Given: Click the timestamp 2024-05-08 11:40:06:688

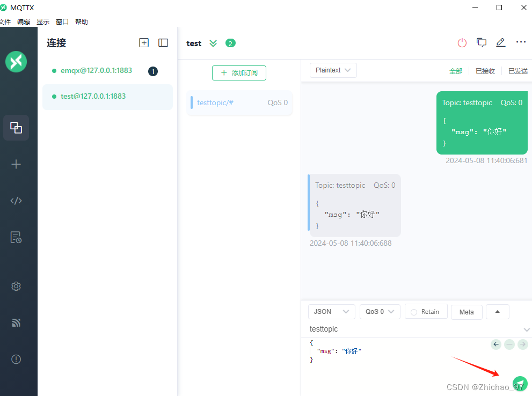Looking at the screenshot, I should [351, 244].
